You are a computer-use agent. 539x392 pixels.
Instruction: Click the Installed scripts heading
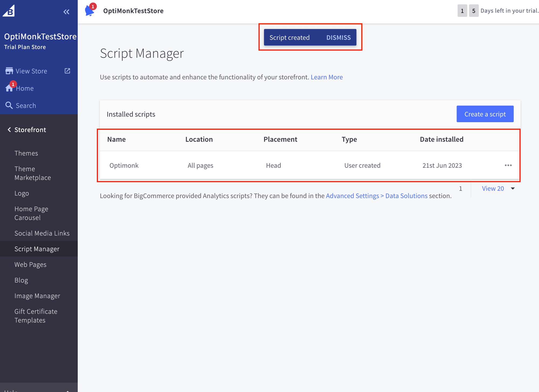point(131,114)
